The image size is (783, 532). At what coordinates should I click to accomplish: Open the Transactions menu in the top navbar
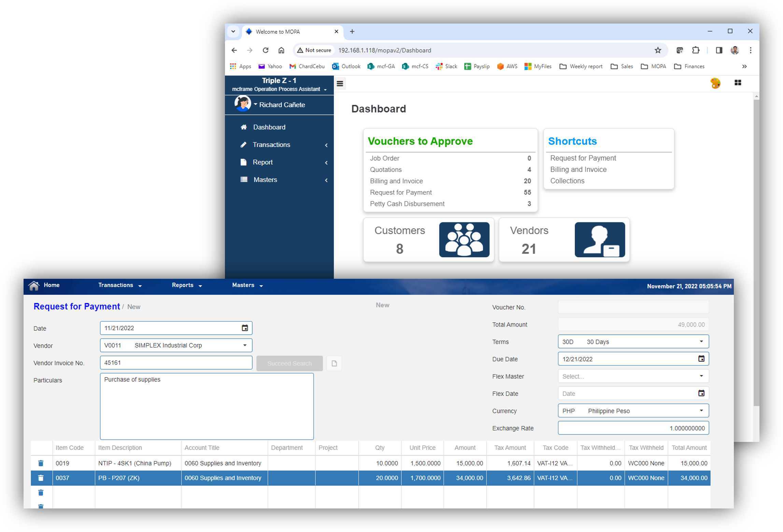click(x=120, y=285)
